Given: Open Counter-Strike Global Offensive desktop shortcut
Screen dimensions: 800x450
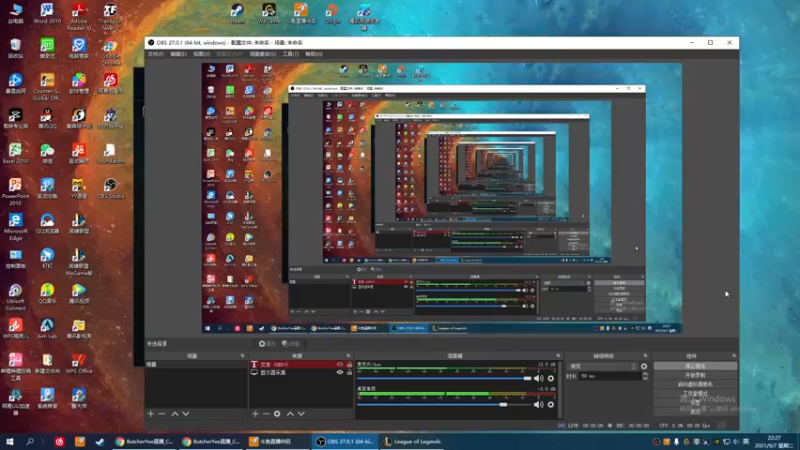Looking at the screenshot, I should [x=47, y=88].
